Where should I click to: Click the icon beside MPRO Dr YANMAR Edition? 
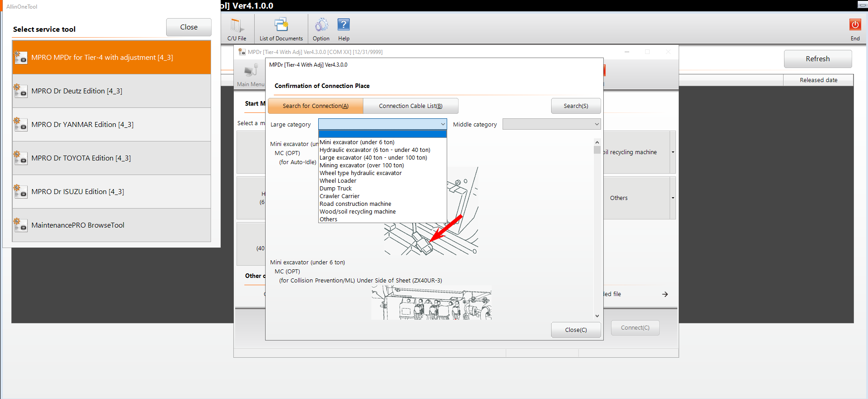[x=20, y=125]
